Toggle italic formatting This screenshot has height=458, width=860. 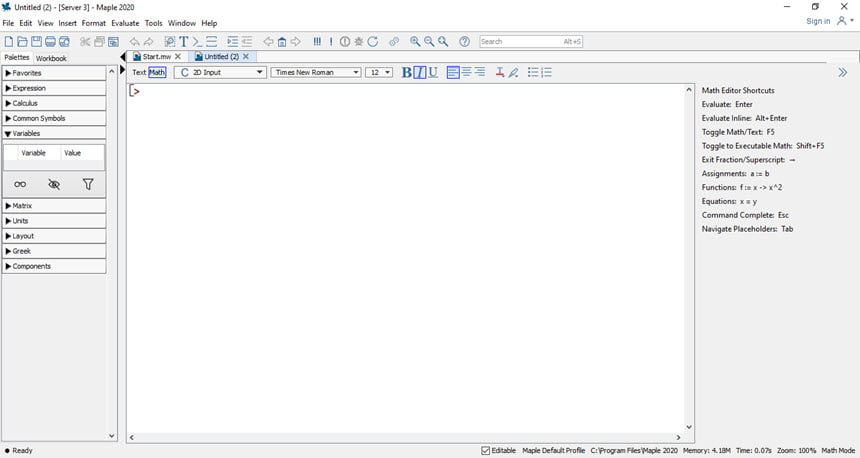point(420,72)
